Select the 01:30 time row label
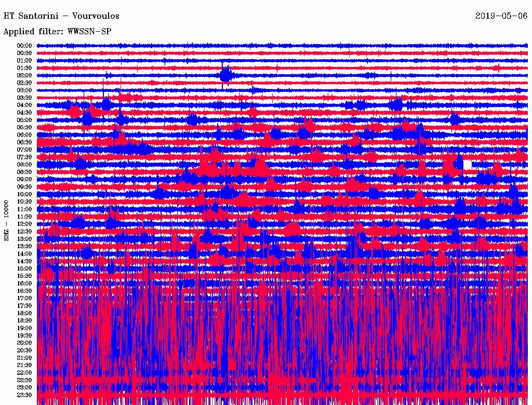The image size is (532, 405). pos(24,68)
